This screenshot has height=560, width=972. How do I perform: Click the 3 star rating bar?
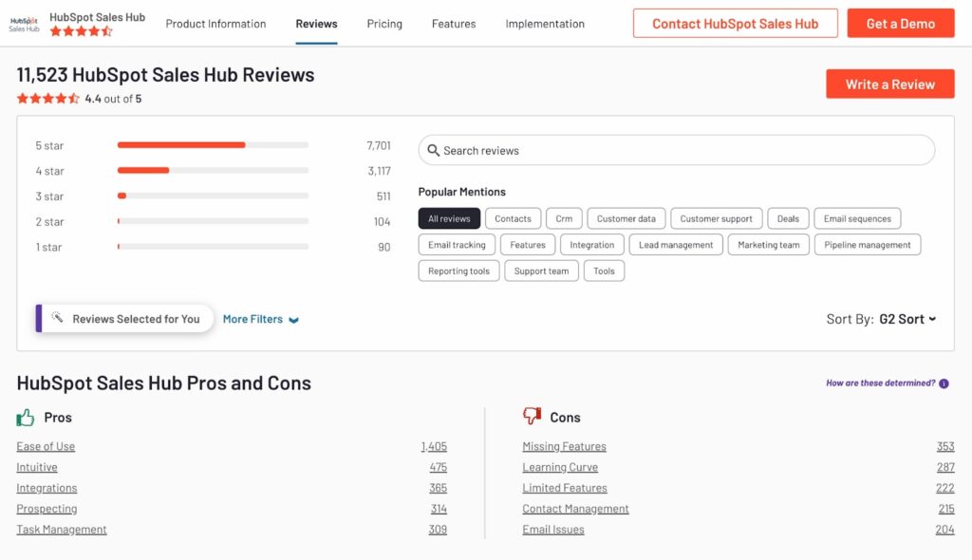[213, 196]
